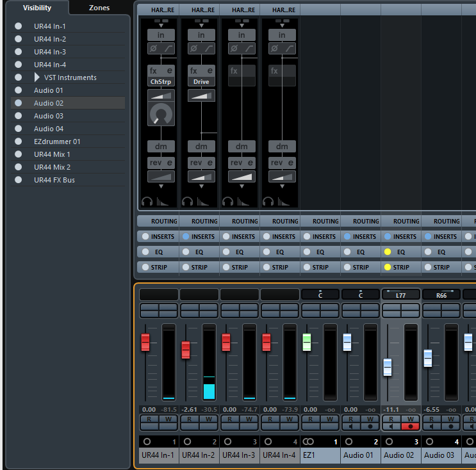Click bottom arrow on second hardware strip

pyautogui.click(x=202, y=186)
